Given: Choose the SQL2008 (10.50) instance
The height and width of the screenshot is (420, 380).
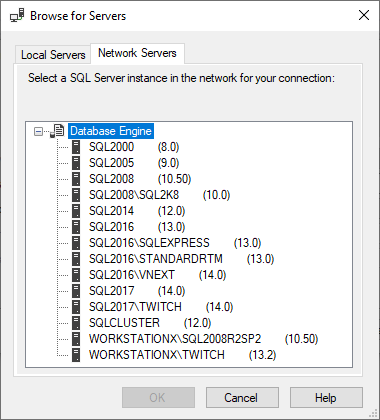Looking at the screenshot, I should (x=140, y=179).
